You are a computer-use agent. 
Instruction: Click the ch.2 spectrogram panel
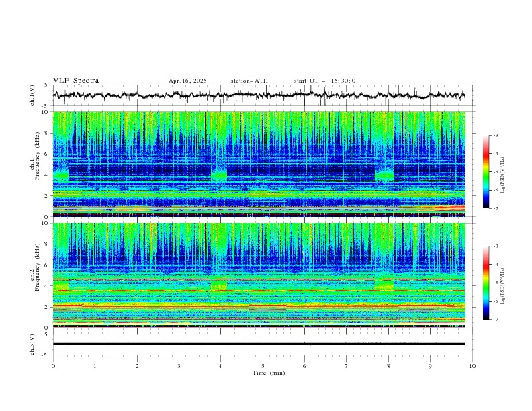[259, 275]
